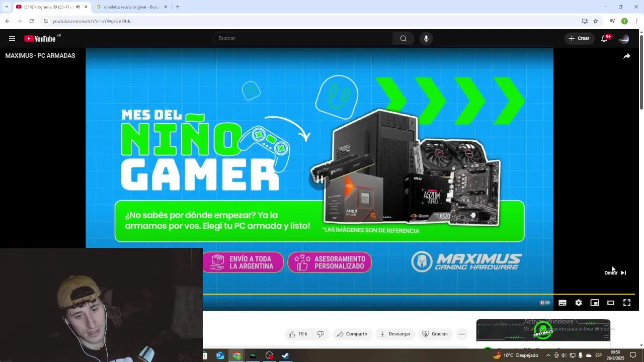Click the Compartir button
Viewport: 644px width, 362px height.
pyautogui.click(x=352, y=334)
